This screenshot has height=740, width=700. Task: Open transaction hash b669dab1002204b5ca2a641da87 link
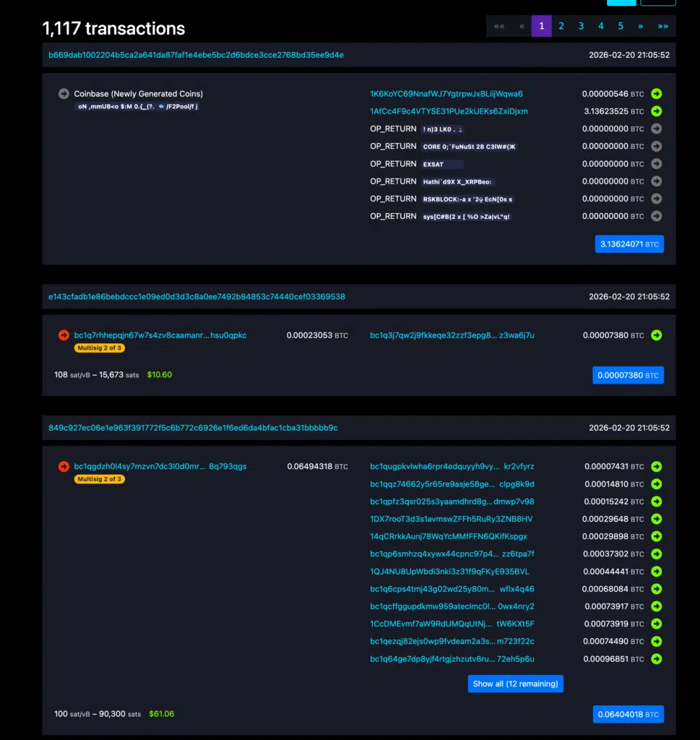click(196, 55)
